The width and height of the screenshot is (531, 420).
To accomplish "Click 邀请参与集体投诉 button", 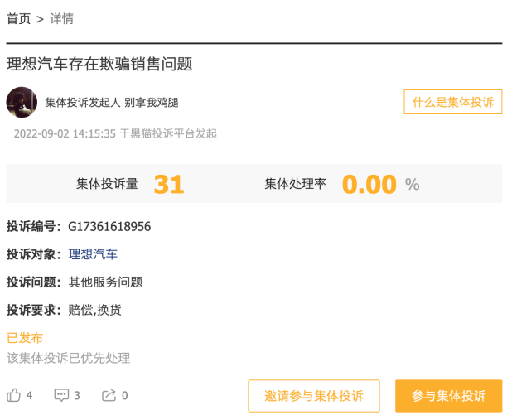I will point(314,396).
